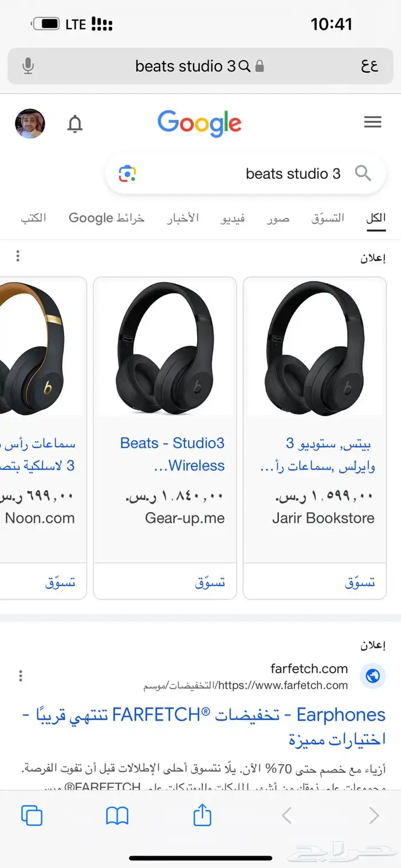This screenshot has width=401, height=868.
Task: Open the three-dot menu on the ads row
Action: click(x=18, y=256)
